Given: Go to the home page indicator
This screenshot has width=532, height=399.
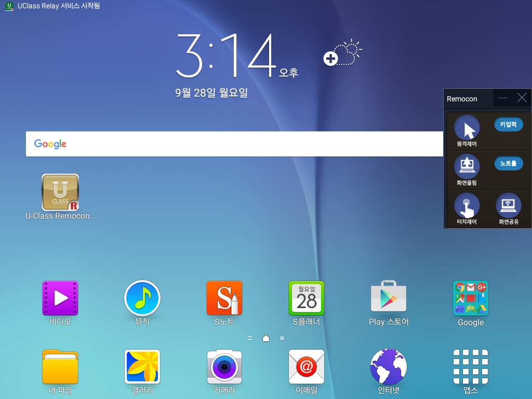Looking at the screenshot, I should (266, 338).
